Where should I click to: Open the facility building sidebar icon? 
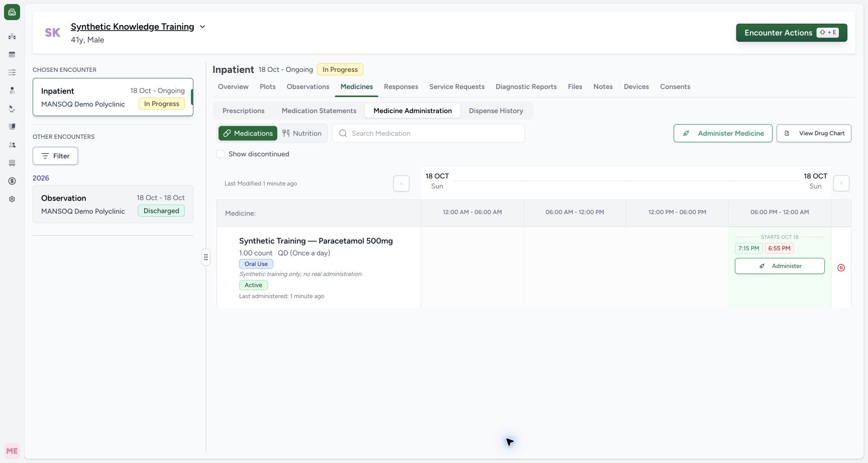(12, 36)
